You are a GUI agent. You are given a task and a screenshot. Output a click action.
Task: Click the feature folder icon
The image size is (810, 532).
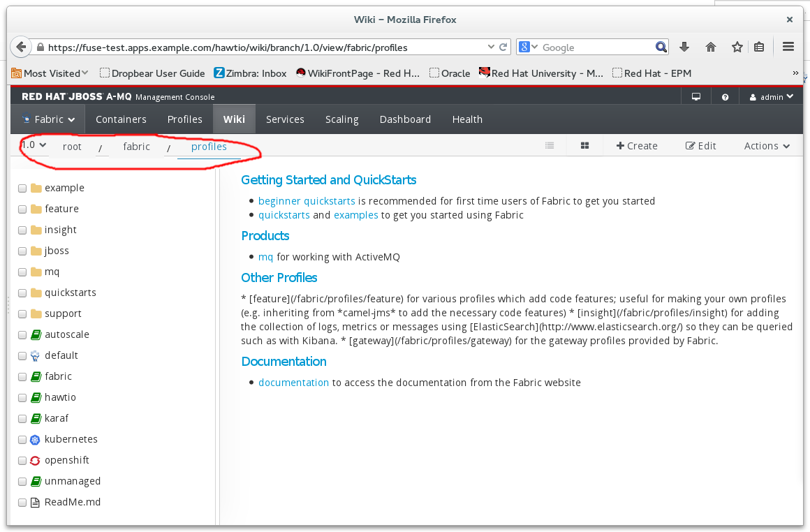tap(36, 209)
